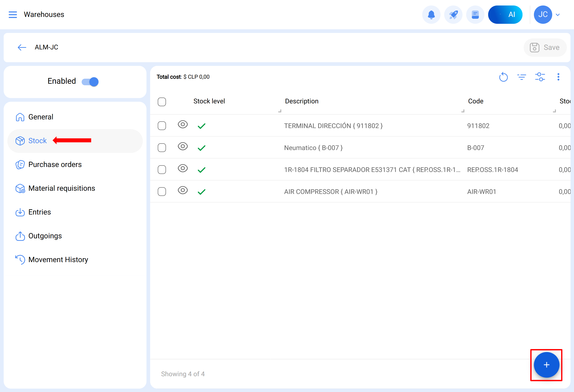The height and width of the screenshot is (392, 574).
Task: Open the documentation book icon
Action: tap(475, 15)
